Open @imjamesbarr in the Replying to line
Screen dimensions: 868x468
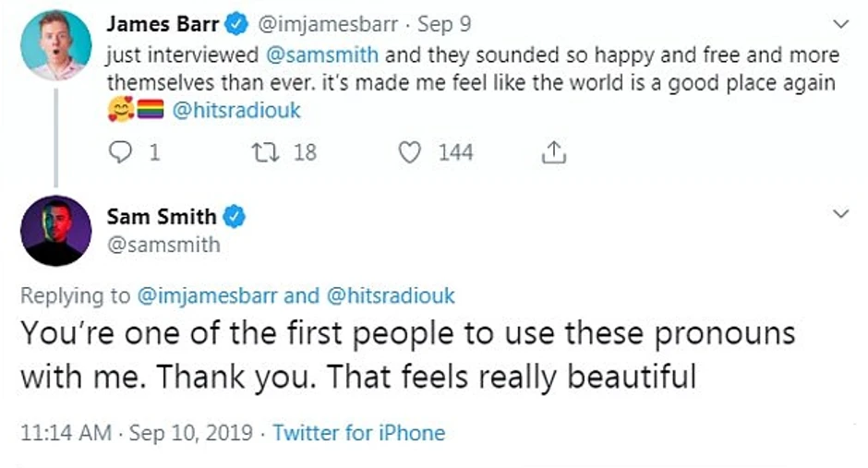click(x=208, y=296)
